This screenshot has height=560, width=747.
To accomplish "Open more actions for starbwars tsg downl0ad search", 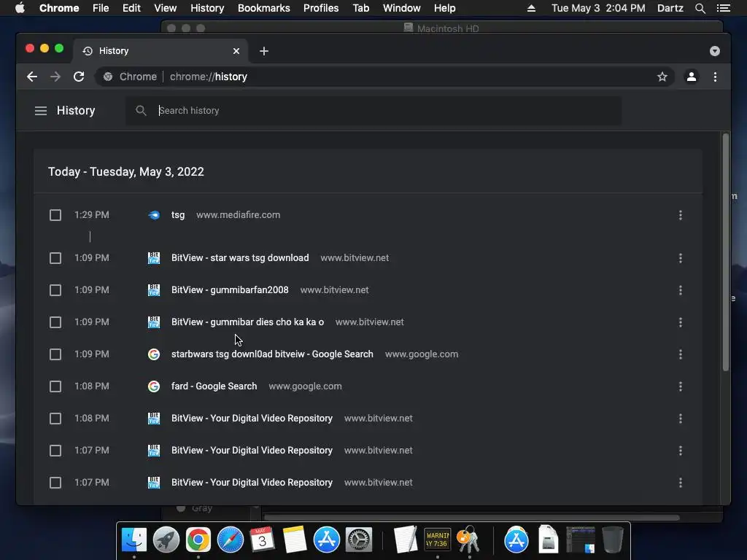I will [681, 354].
